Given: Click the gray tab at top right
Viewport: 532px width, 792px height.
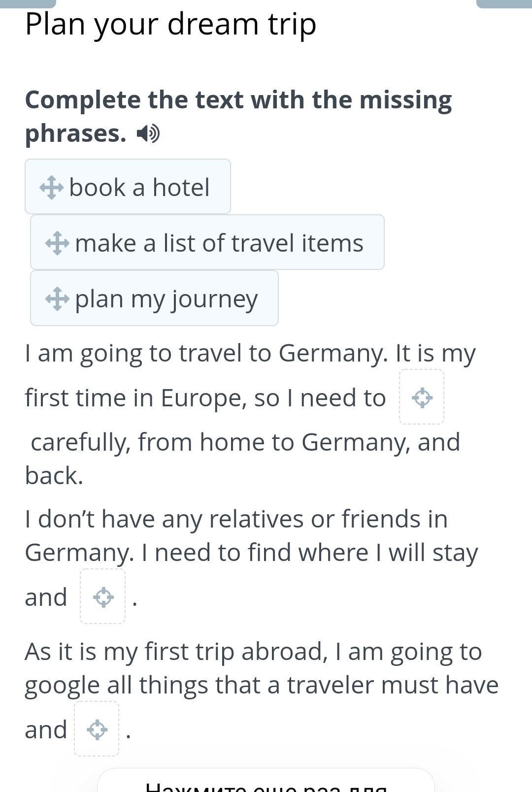Looking at the screenshot, I should pos(504,3).
